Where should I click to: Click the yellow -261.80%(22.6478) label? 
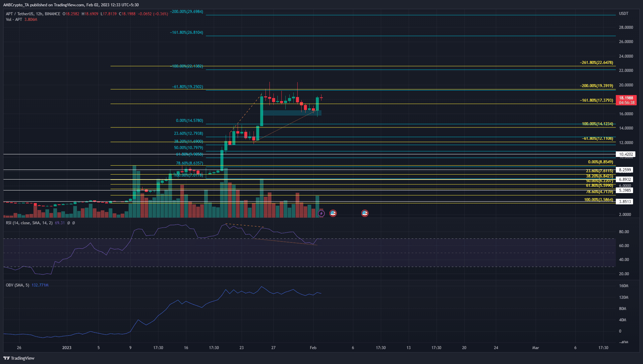(597, 63)
